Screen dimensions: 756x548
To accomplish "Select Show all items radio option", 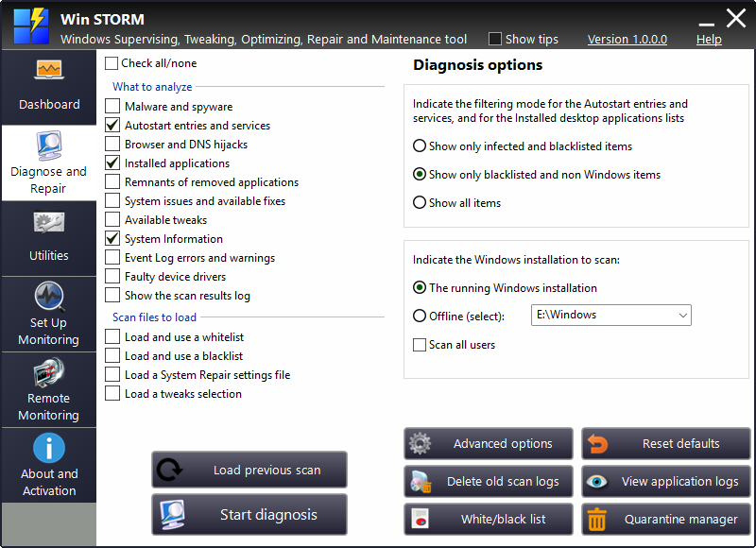I will click(420, 202).
